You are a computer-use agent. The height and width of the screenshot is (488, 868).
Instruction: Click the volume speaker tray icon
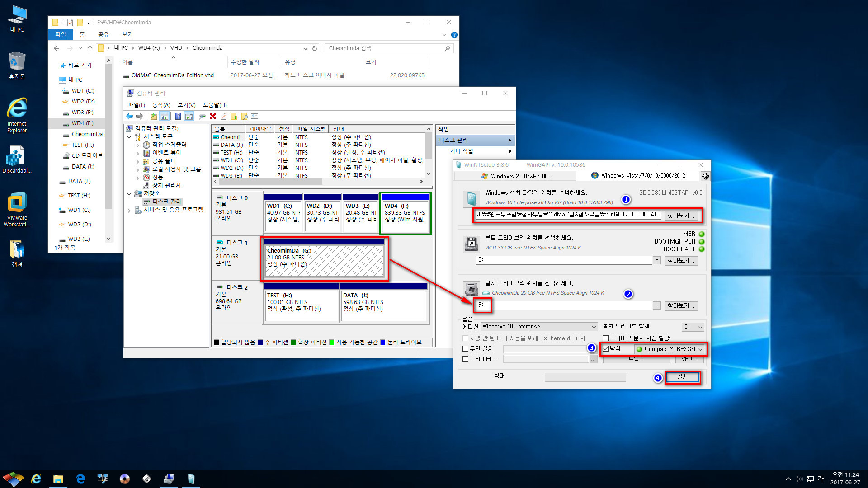(799, 479)
